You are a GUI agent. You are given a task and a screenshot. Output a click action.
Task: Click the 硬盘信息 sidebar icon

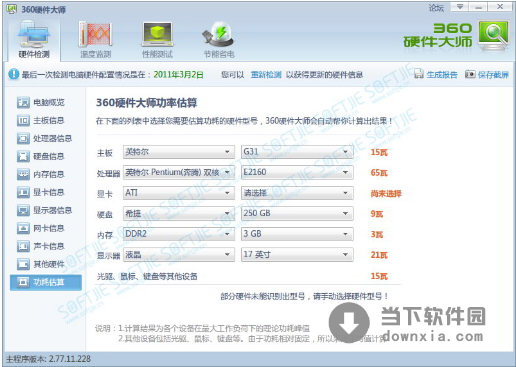23,156
